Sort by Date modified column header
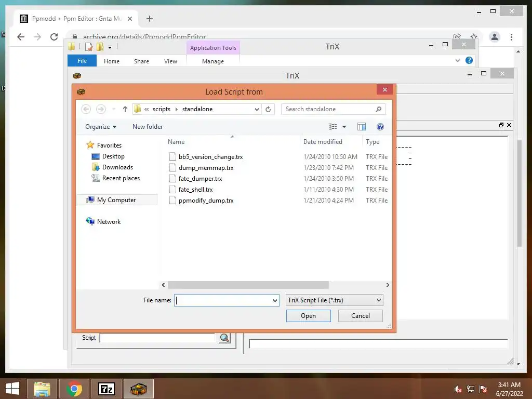This screenshot has height=399, width=532. click(x=323, y=142)
